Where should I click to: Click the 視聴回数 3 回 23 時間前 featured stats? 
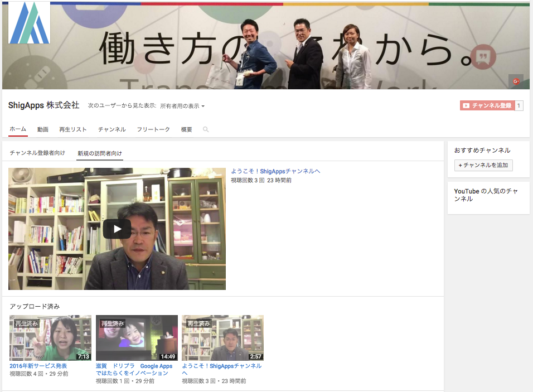point(261,180)
